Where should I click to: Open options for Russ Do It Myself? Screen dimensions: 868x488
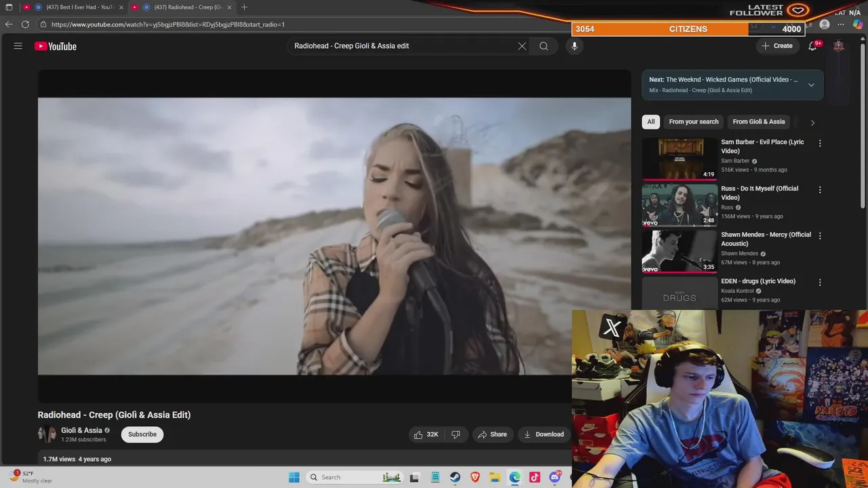(820, 190)
